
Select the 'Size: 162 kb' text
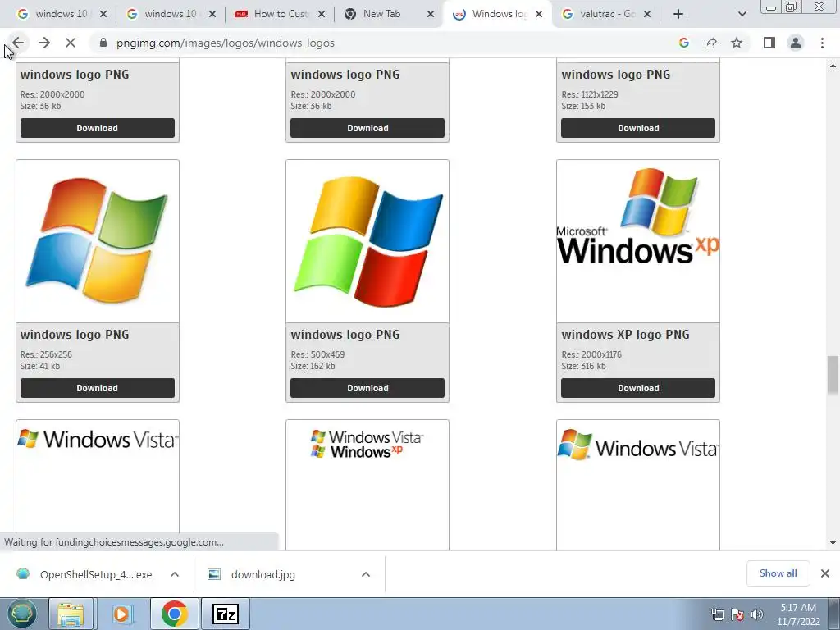pos(313,366)
